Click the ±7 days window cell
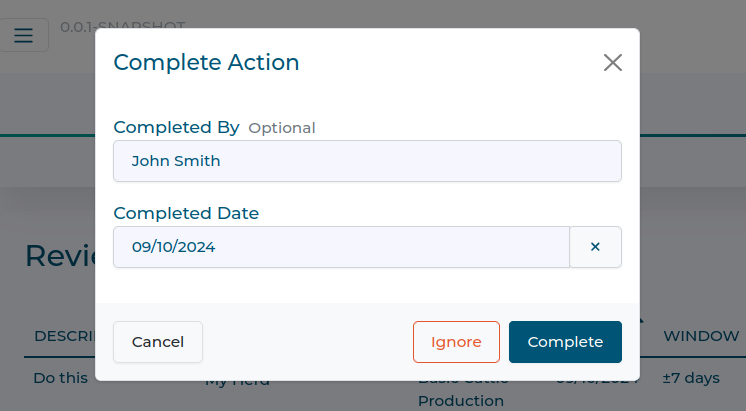The width and height of the screenshot is (746, 411). (691, 379)
